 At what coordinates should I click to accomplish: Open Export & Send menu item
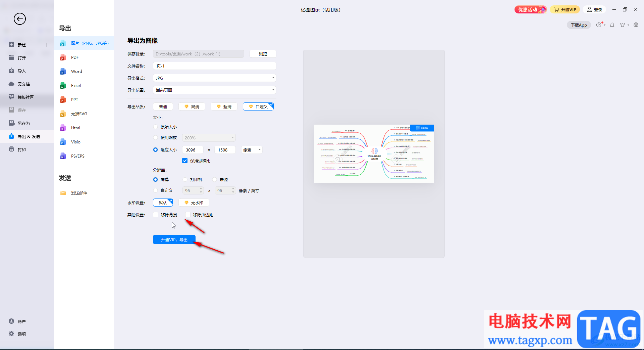27,136
